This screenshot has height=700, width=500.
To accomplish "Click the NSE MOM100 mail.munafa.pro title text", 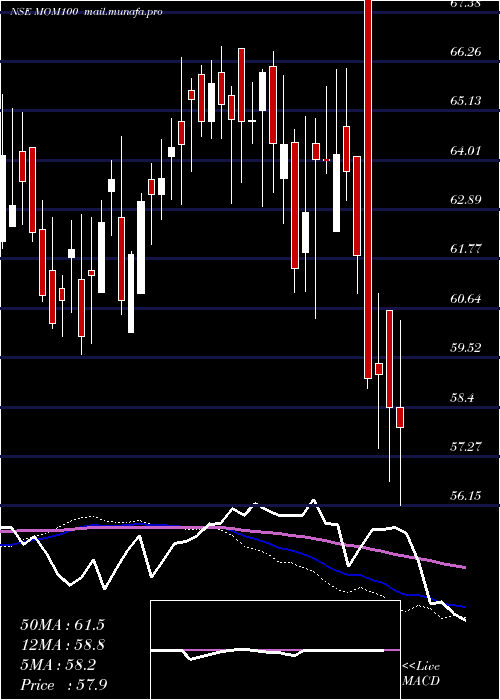I will [x=86, y=12].
